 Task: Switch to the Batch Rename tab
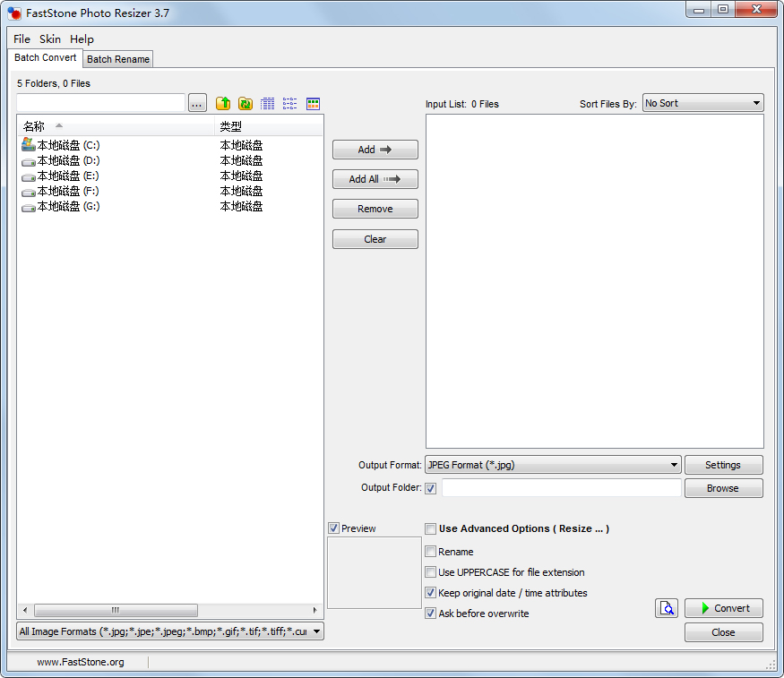tap(118, 59)
